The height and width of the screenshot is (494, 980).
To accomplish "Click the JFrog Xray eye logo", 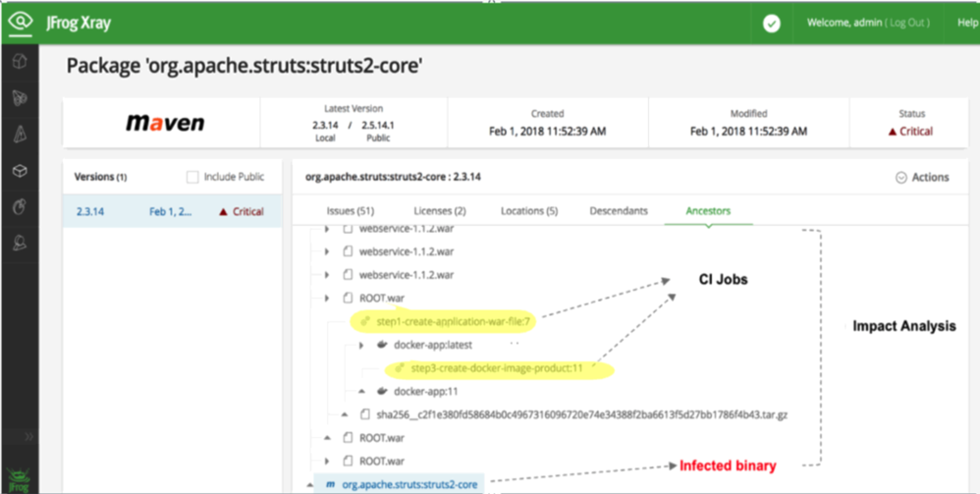I will point(20,23).
